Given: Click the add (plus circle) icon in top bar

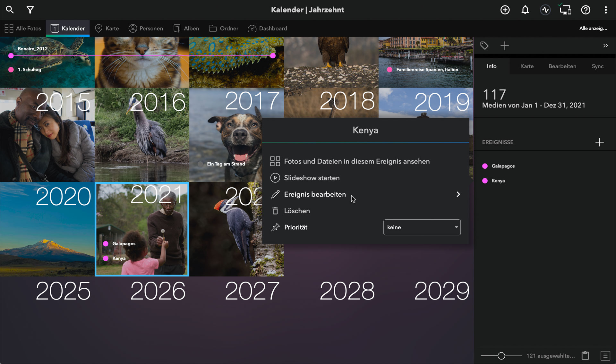Looking at the screenshot, I should 505,10.
